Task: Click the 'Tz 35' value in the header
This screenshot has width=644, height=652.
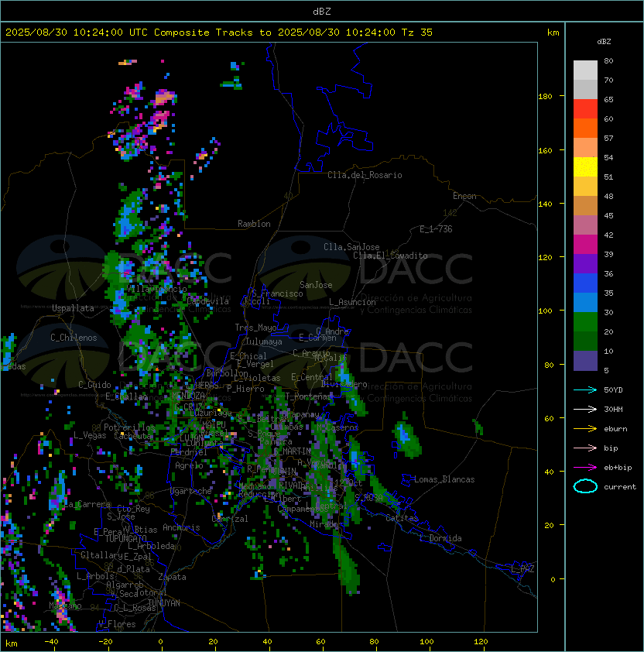Action: pos(417,32)
